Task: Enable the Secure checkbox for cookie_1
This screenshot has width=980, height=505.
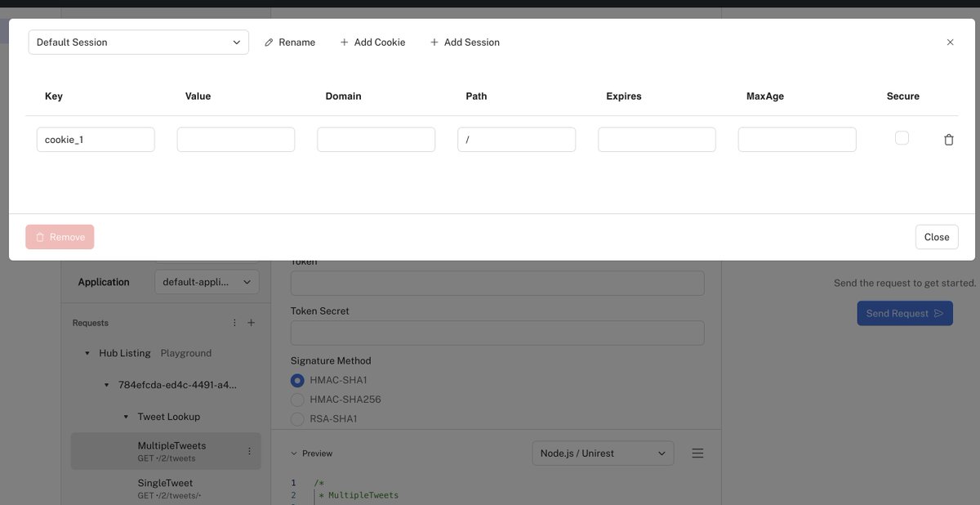Action: [x=902, y=137]
